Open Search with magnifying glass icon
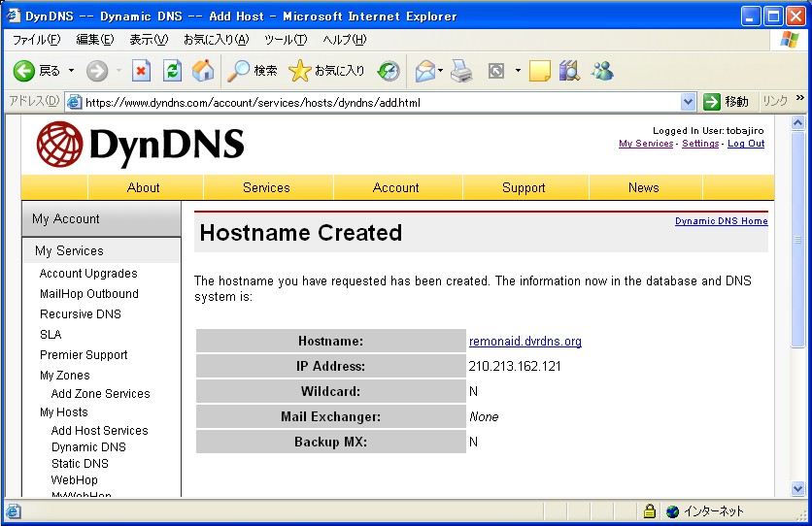812x526 pixels. coord(238,71)
